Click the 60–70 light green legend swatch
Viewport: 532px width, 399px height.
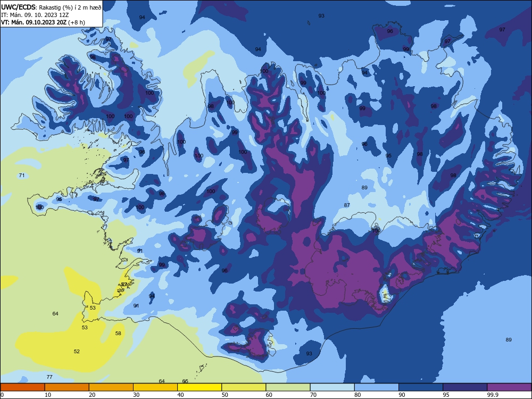(x=288, y=387)
